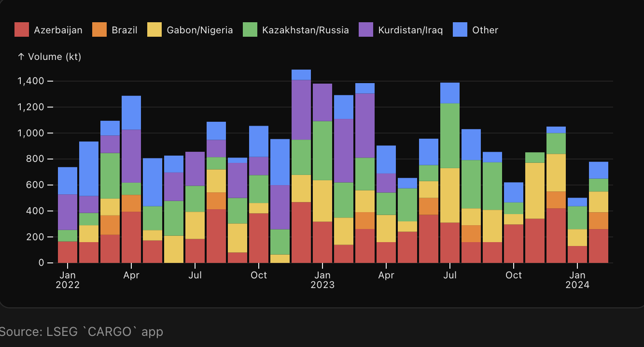Click the red Azerbaijan legend swatch
644x347 pixels.
[x=22, y=30]
